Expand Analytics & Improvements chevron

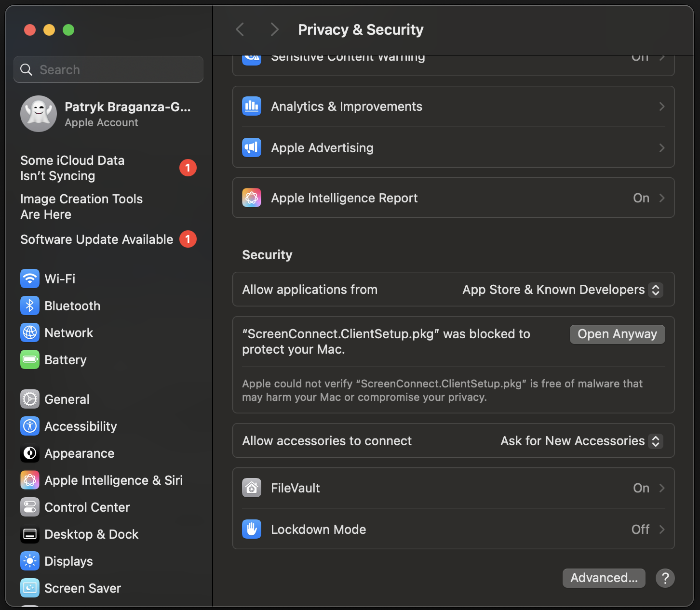point(662,106)
